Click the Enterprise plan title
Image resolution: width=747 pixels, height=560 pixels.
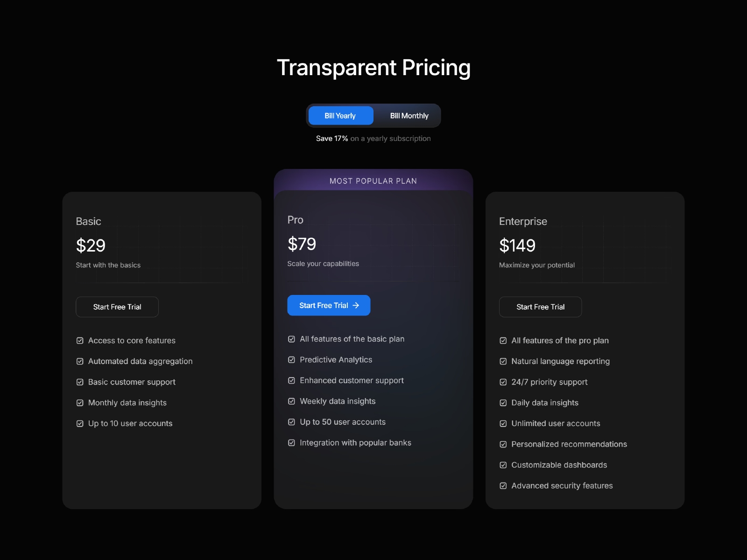pos(523,222)
